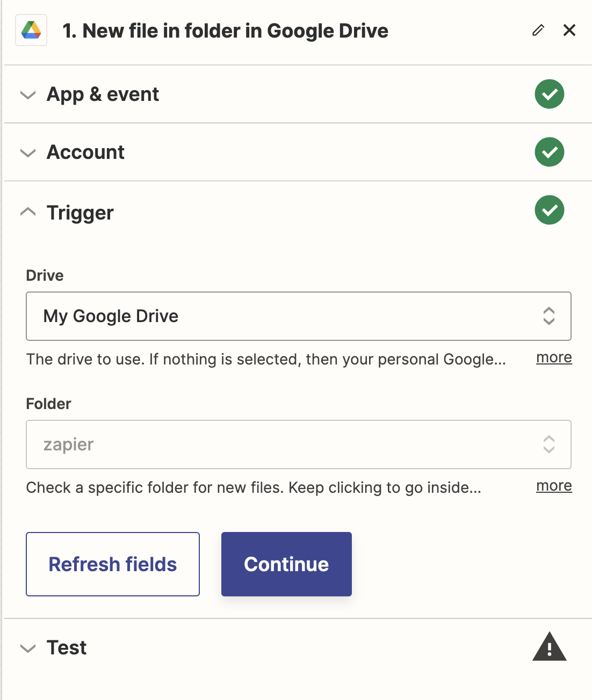Expand the Test section chevron

[28, 648]
